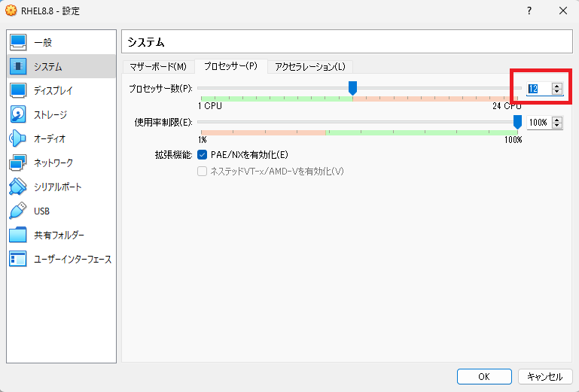Screen dimensions: 579x392
Task: Decrease processor count with down arrow
Action: click(557, 92)
